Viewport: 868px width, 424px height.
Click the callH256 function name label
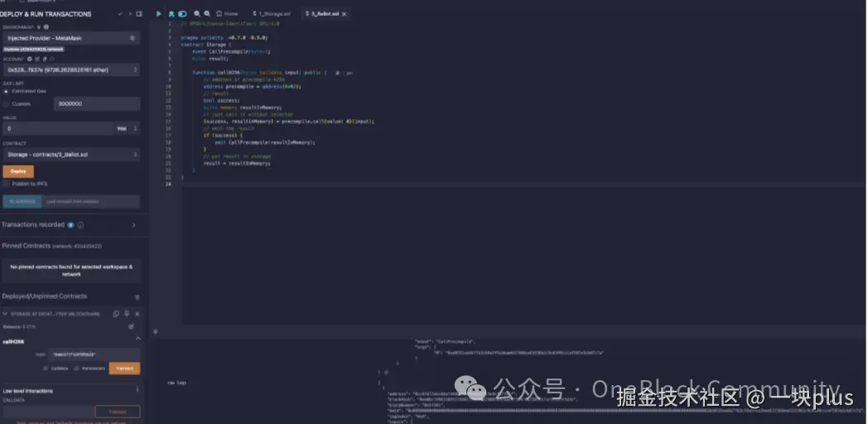[14, 341]
